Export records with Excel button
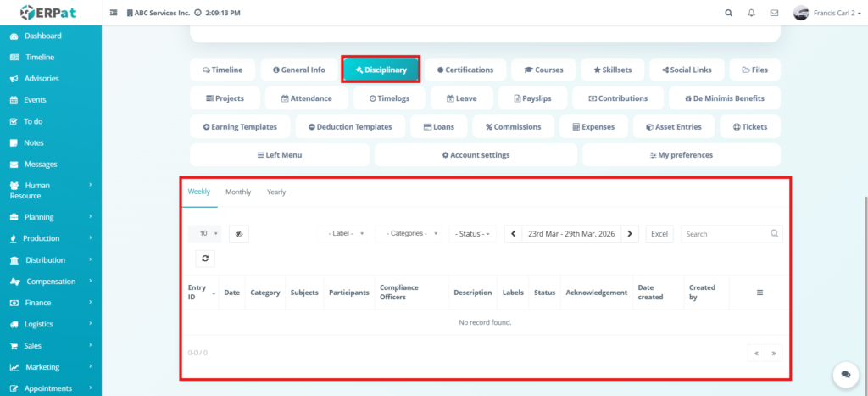868x396 pixels. pyautogui.click(x=659, y=234)
